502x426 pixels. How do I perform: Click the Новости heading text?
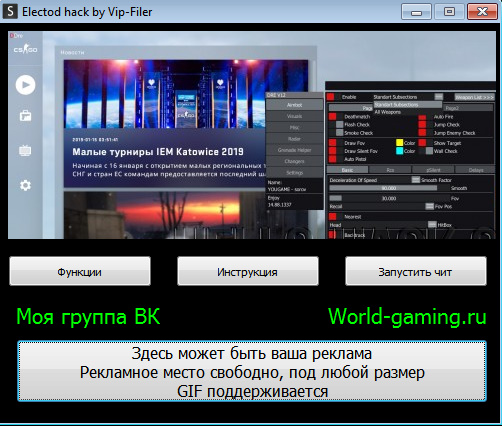72,52
